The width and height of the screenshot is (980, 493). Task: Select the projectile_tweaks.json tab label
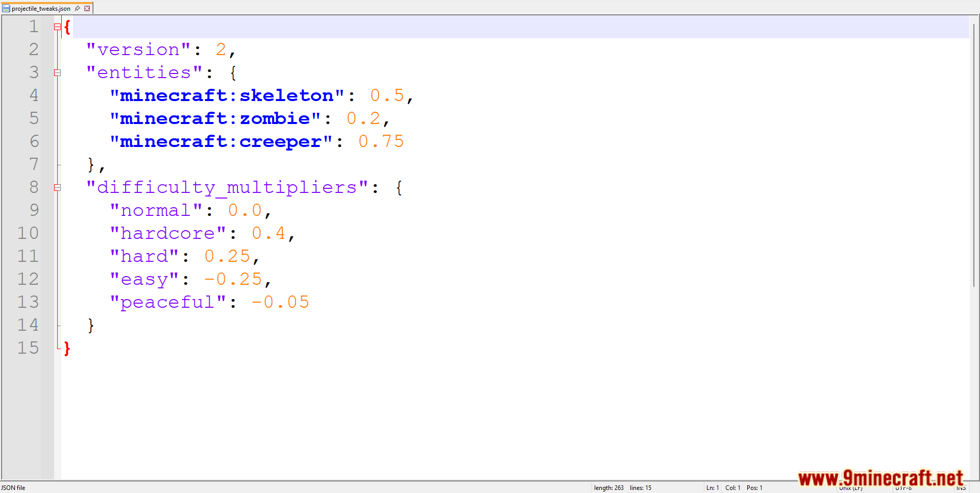(41, 9)
